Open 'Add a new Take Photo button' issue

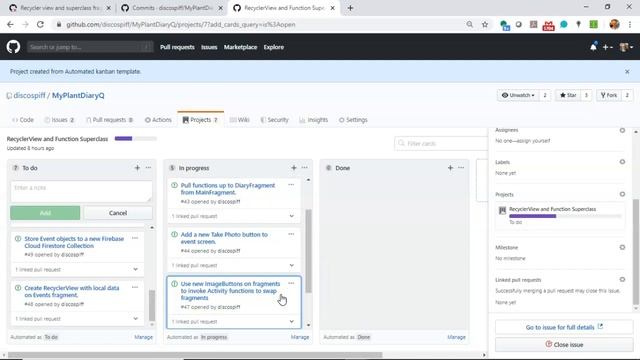point(224,238)
